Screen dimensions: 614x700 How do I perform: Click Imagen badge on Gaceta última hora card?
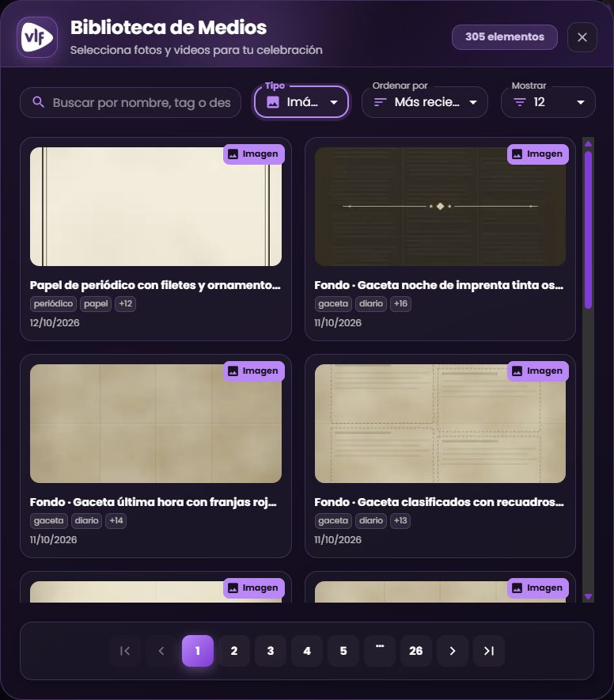pos(253,371)
